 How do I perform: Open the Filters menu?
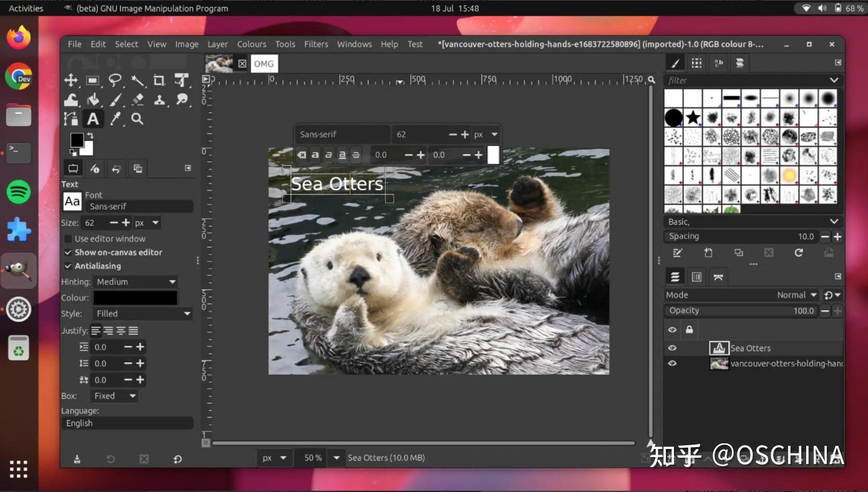point(316,44)
